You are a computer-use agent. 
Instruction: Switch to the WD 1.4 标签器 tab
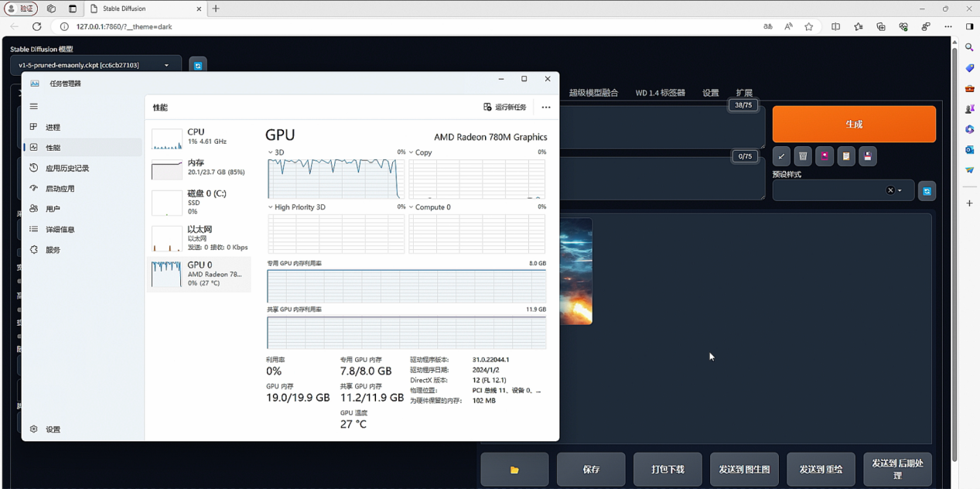[x=660, y=93]
